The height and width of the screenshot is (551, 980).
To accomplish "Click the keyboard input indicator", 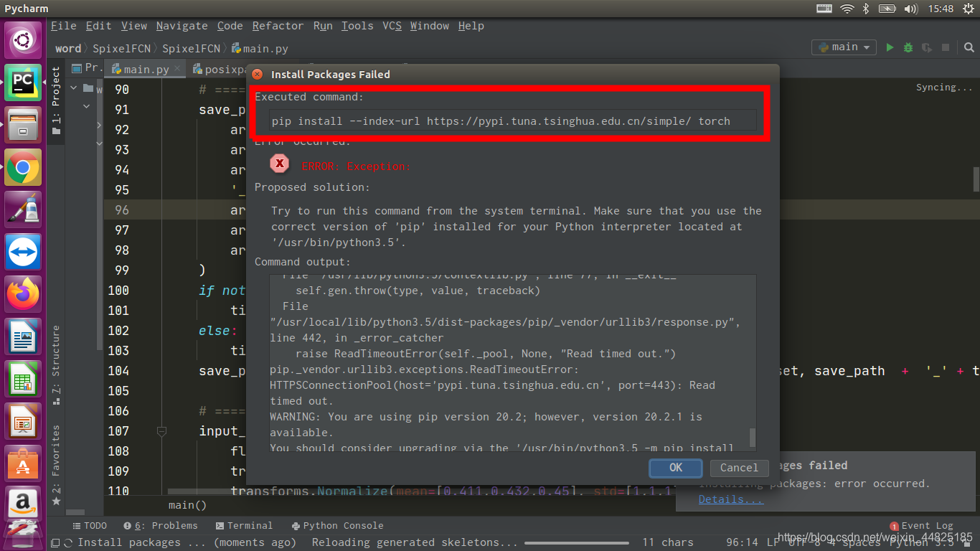I will (x=825, y=9).
